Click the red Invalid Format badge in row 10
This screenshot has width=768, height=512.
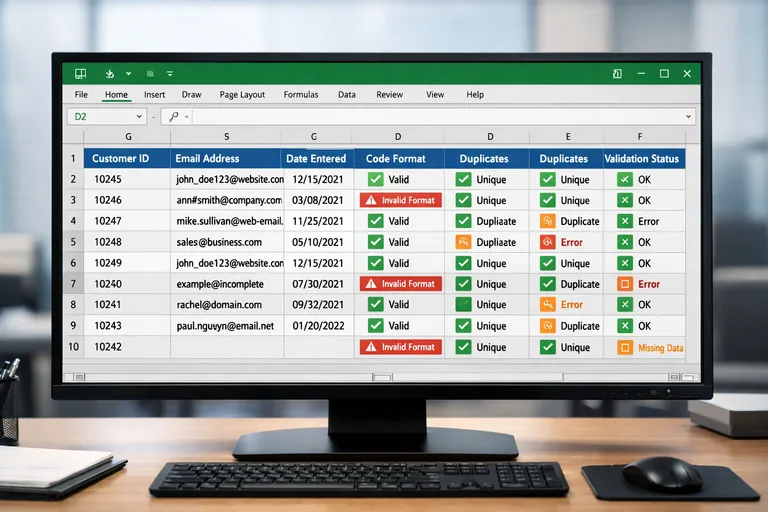[x=401, y=347]
